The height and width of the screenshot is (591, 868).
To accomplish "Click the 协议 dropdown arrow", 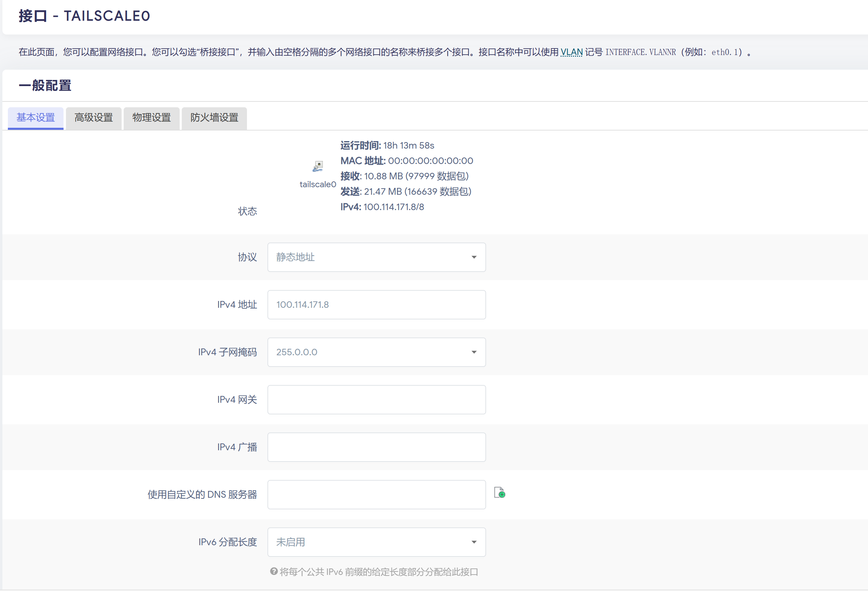I will (x=473, y=257).
